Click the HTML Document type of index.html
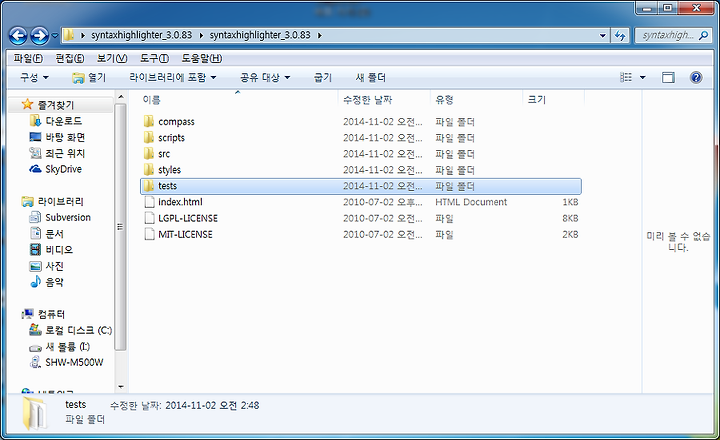The image size is (720, 440). 471,202
